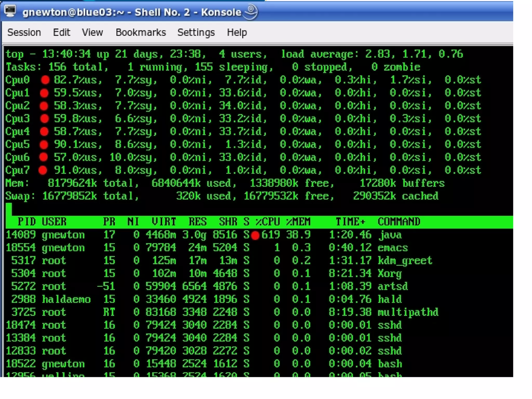Click PID 12833 in the sshd row
The height and width of the screenshot is (399, 532).
click(x=21, y=351)
